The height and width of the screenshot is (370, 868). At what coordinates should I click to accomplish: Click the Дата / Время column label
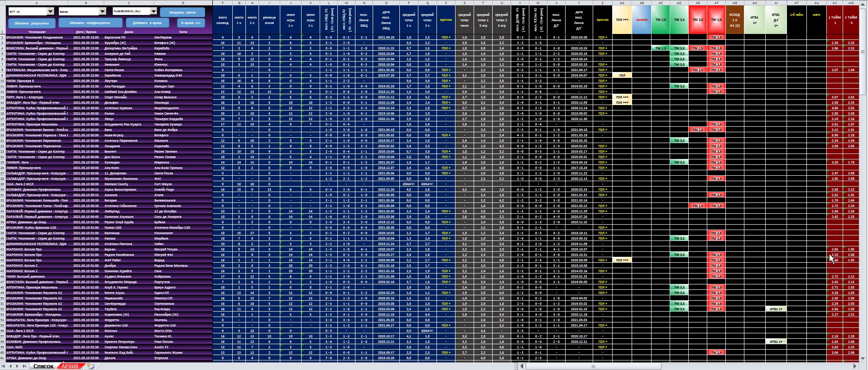pyautogui.click(x=86, y=32)
